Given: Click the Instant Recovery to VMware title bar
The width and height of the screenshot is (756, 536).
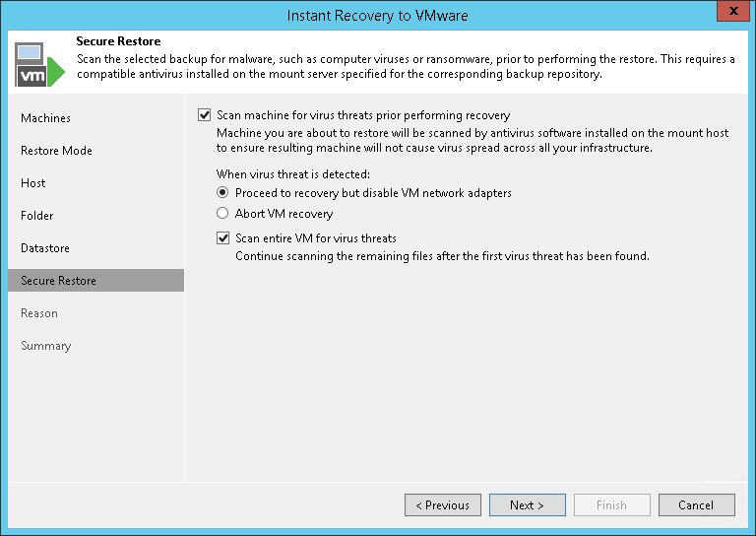Looking at the screenshot, I should click(378, 16).
